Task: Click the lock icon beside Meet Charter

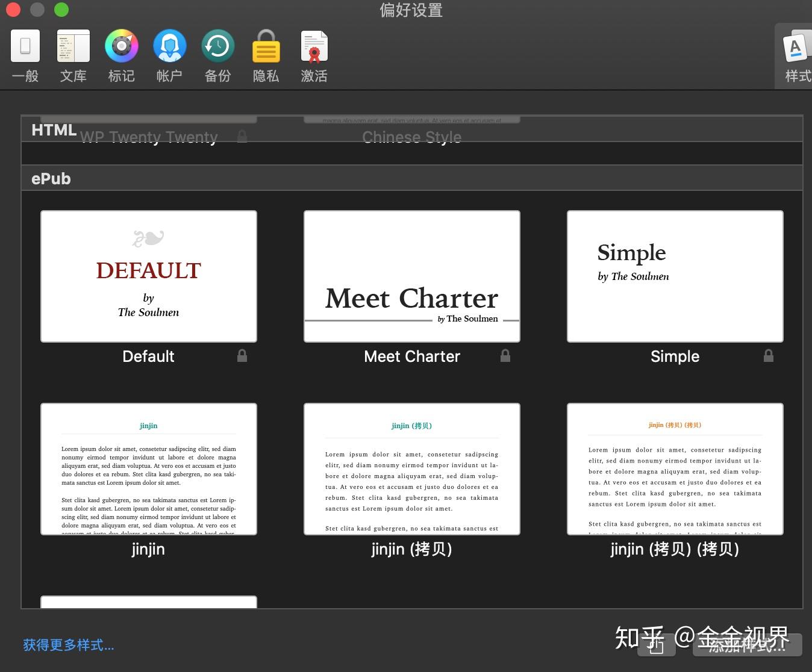Action: click(x=505, y=356)
